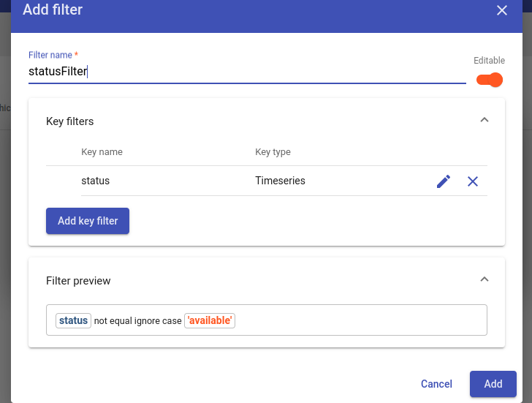Click the Key name column header
Screen dimensions: 532x403
tap(102, 151)
